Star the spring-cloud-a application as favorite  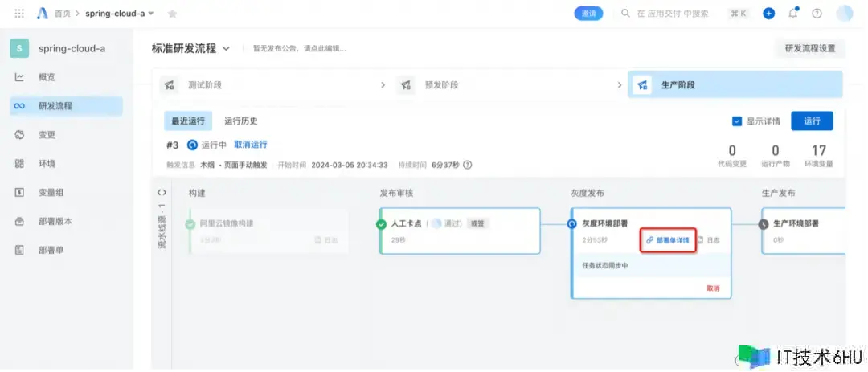tap(172, 14)
